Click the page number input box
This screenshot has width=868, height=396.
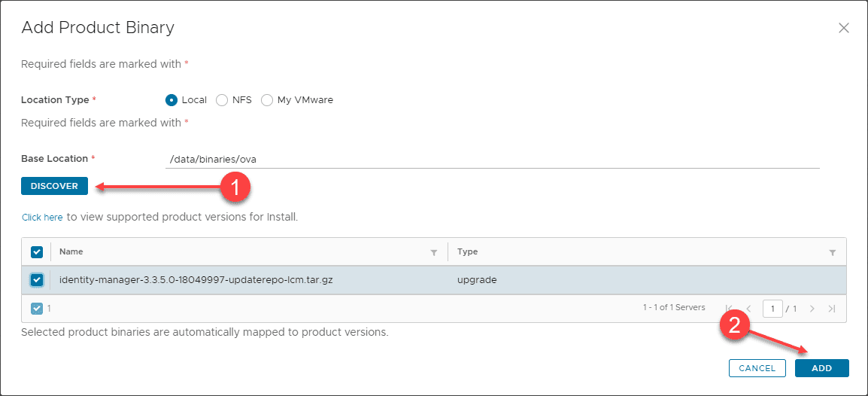[772, 309]
